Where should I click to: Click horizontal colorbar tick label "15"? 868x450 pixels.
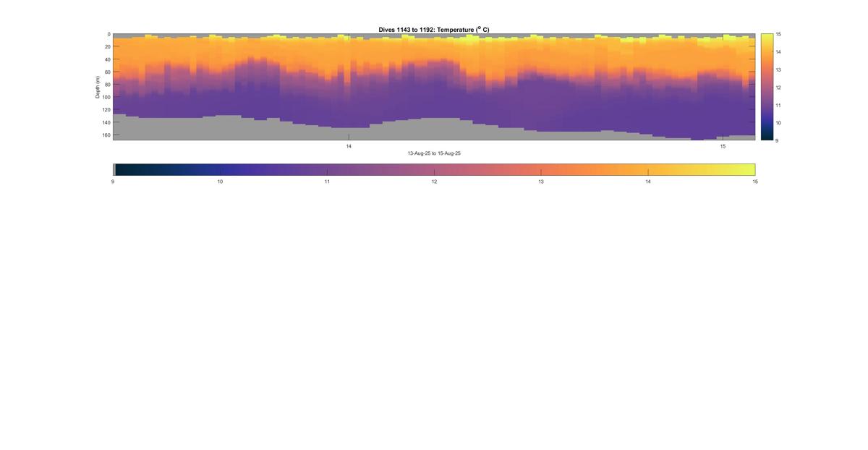click(x=755, y=182)
